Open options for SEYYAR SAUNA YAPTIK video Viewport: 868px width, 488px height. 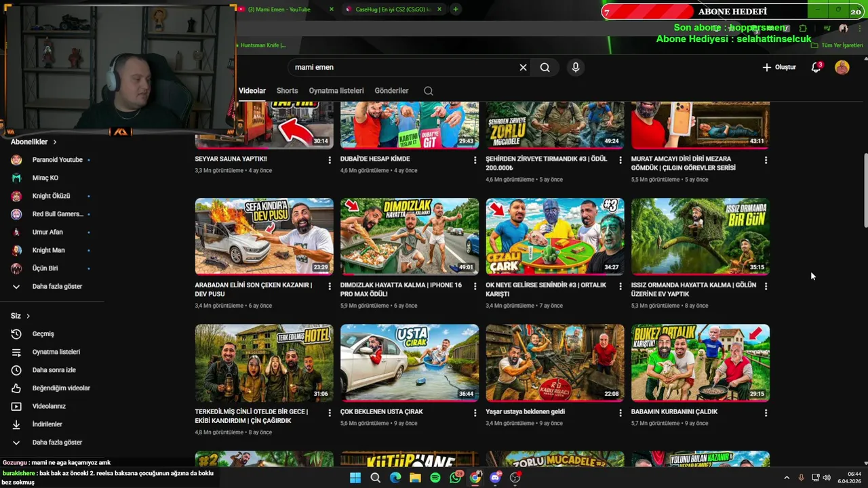pyautogui.click(x=330, y=160)
